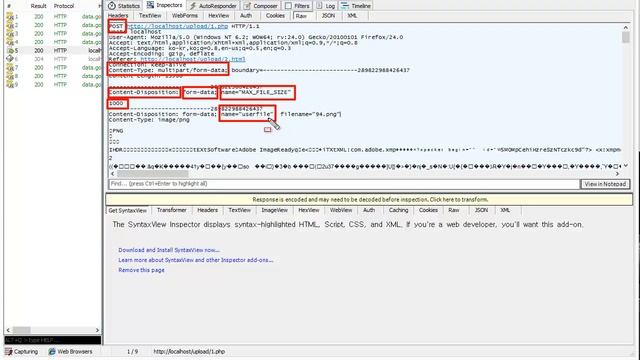Screen dimensions: 640x360
Task: Open the Statistics tab
Action: click(x=124, y=6)
